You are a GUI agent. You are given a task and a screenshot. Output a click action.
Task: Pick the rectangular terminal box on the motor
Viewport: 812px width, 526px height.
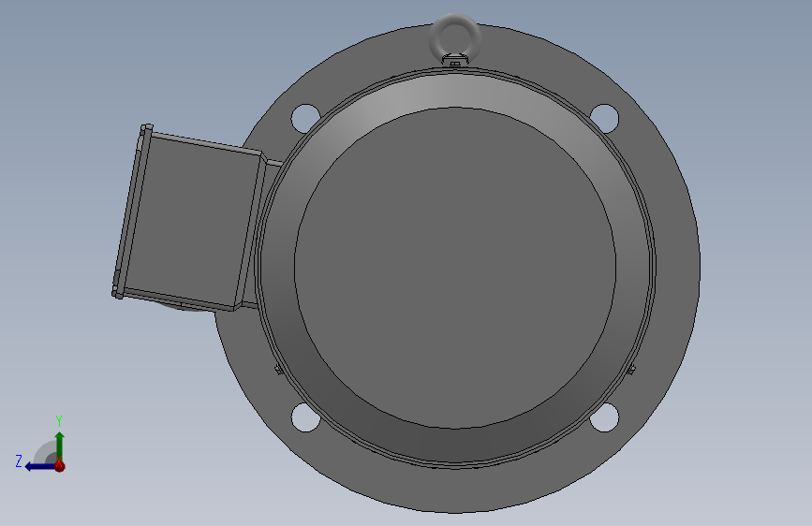(190, 217)
